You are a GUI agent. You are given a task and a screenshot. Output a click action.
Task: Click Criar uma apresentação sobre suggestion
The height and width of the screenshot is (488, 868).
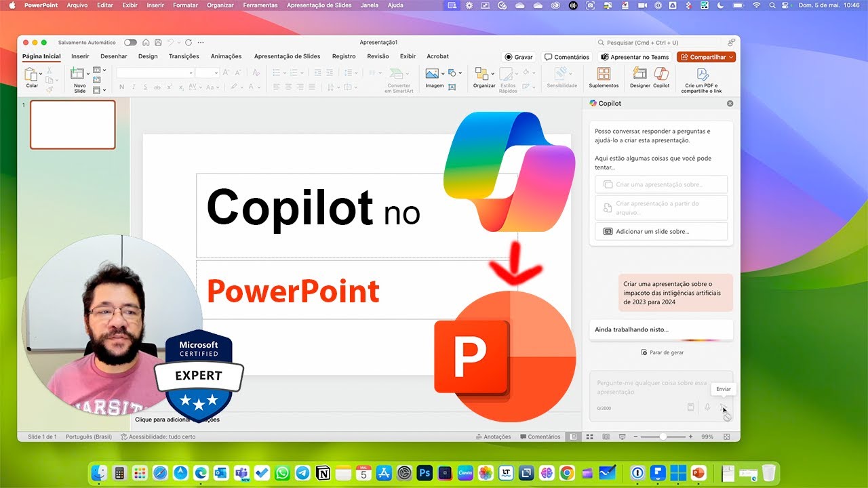[x=661, y=184]
